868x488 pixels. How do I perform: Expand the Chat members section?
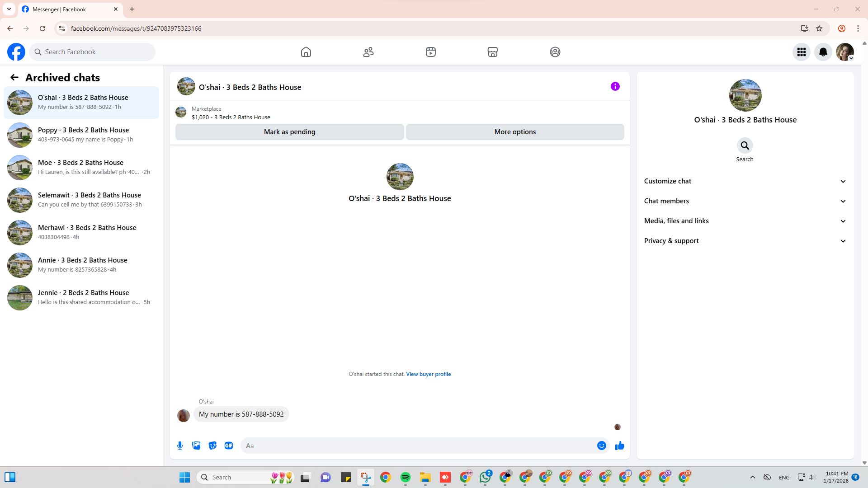745,201
